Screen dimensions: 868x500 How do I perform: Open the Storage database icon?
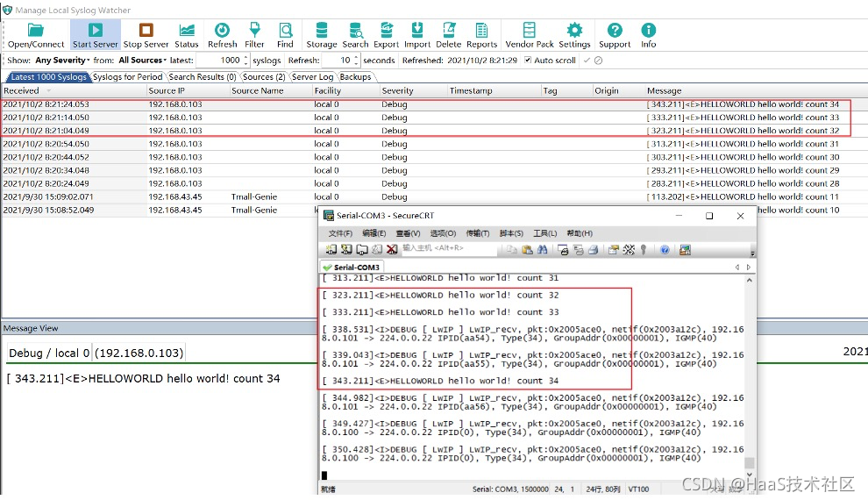coord(322,35)
